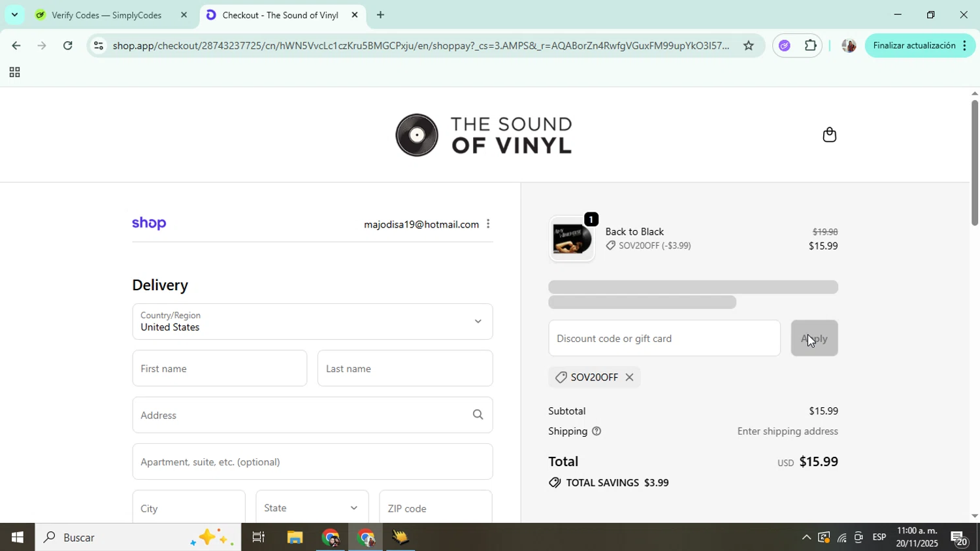This screenshot has width=980, height=551.
Task: Click the address search magnifier icon
Action: coord(478,415)
